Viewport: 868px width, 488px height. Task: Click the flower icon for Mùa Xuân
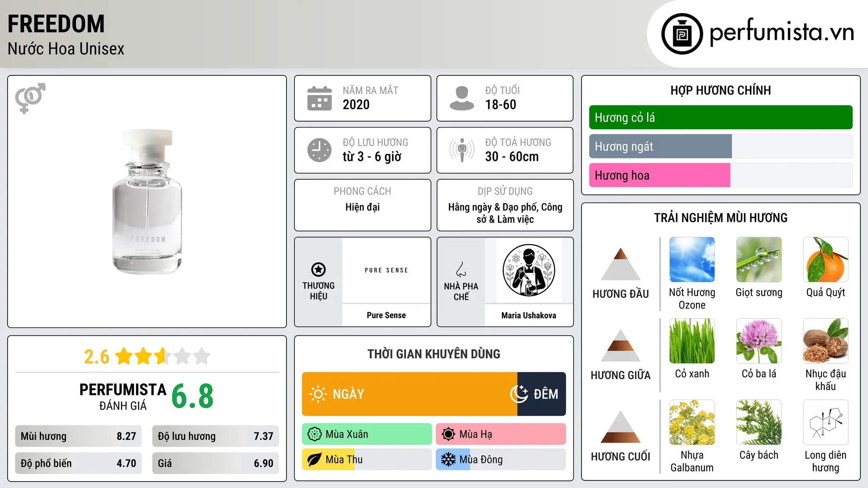click(x=314, y=434)
